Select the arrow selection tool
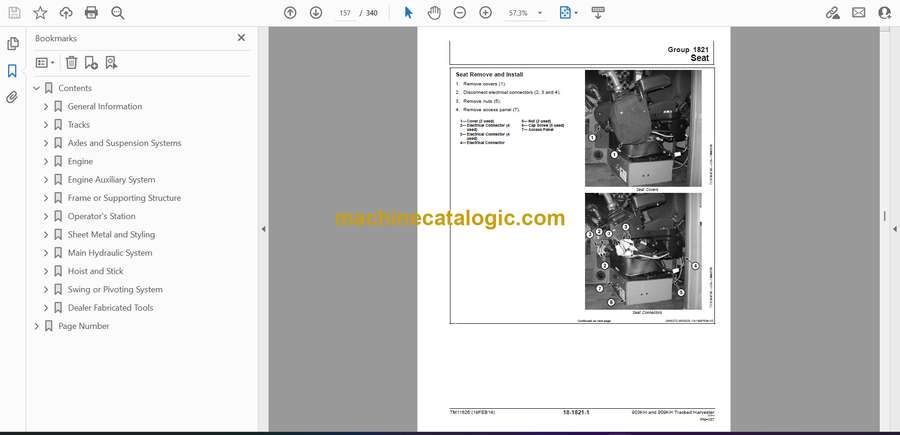Image resolution: width=900 pixels, height=435 pixels. 408,13
